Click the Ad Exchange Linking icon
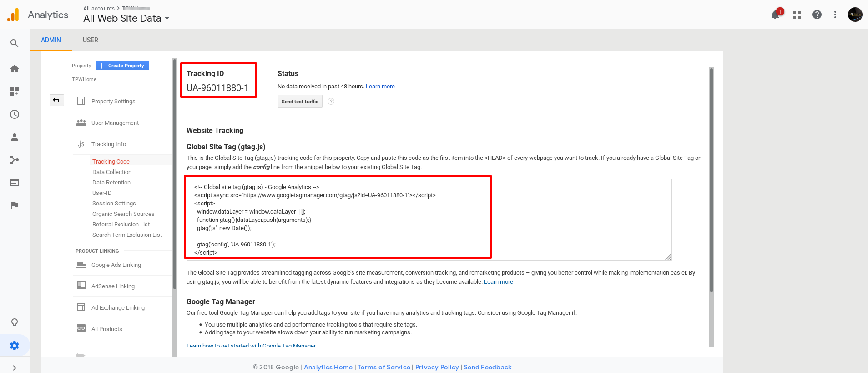Viewport: 868px width, 373px height. click(81, 307)
